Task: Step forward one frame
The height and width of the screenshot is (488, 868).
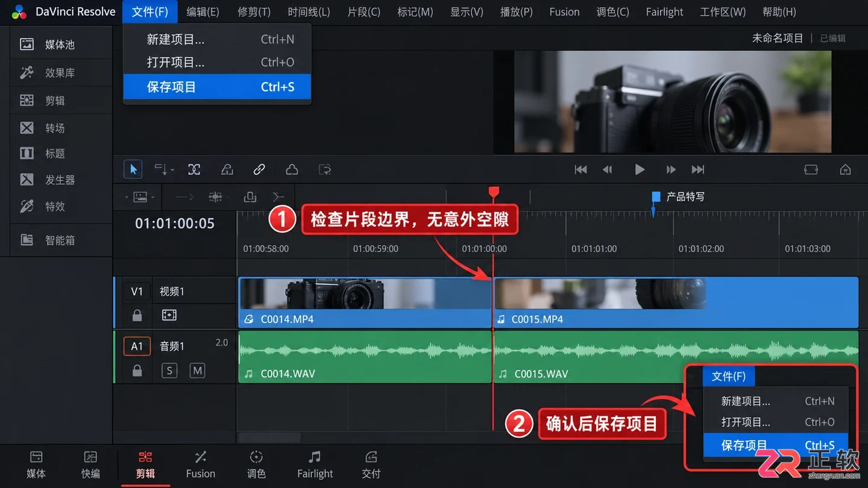Action: pyautogui.click(x=671, y=170)
